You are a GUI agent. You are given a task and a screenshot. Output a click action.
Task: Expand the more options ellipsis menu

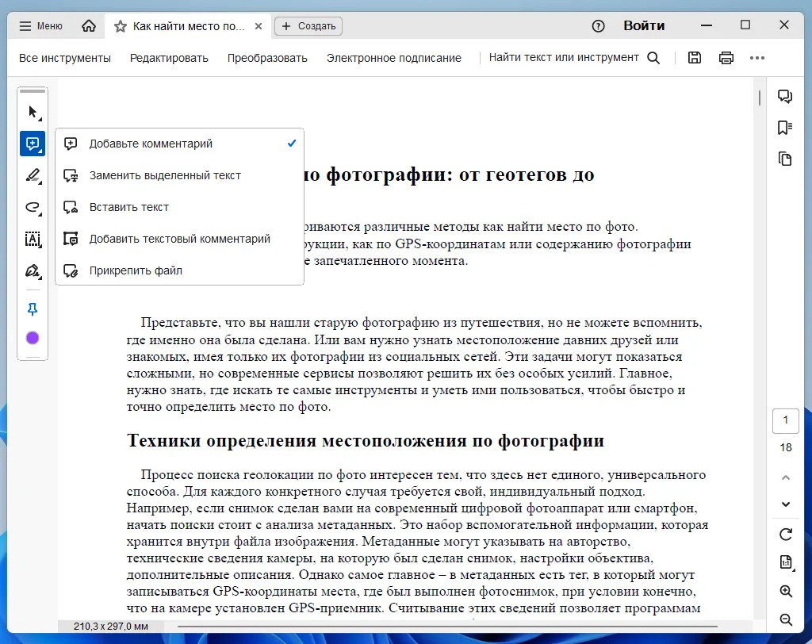tap(757, 57)
